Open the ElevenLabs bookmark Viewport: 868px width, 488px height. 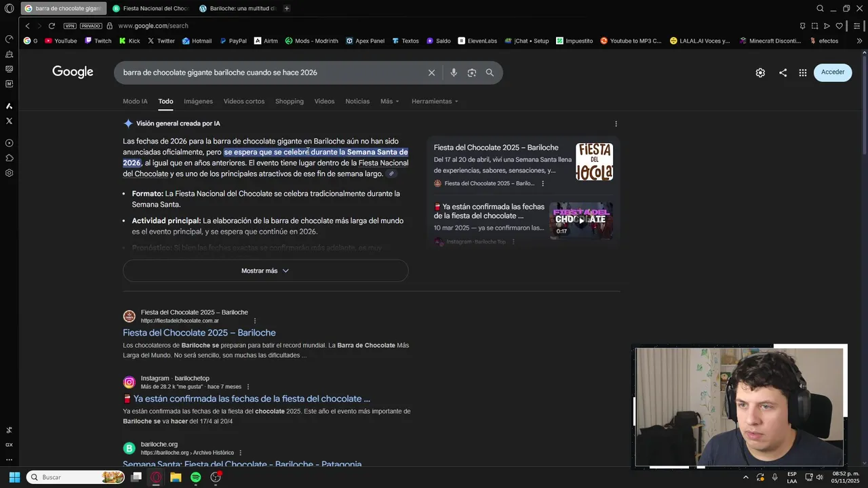tap(477, 41)
